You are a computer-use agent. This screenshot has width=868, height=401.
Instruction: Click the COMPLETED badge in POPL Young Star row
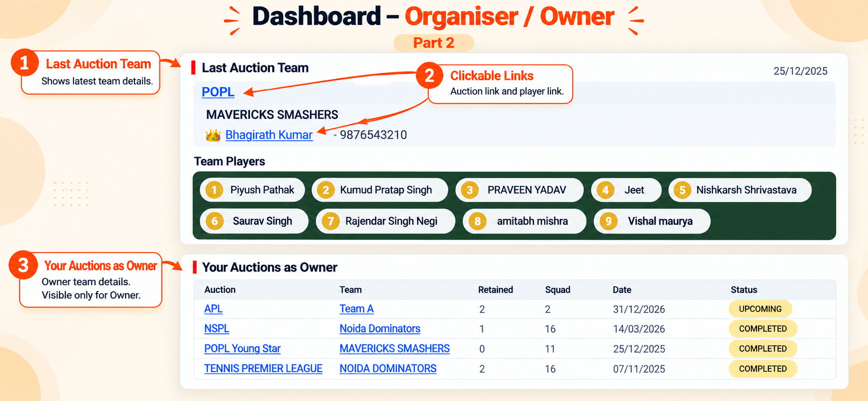[x=763, y=349]
